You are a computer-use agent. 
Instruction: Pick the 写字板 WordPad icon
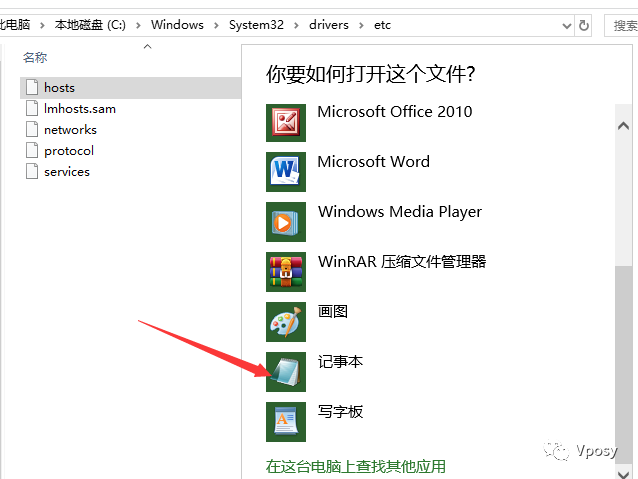(286, 422)
